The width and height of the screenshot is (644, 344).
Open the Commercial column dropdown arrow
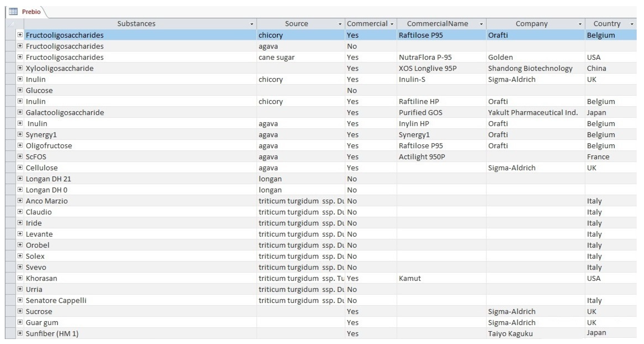point(392,24)
